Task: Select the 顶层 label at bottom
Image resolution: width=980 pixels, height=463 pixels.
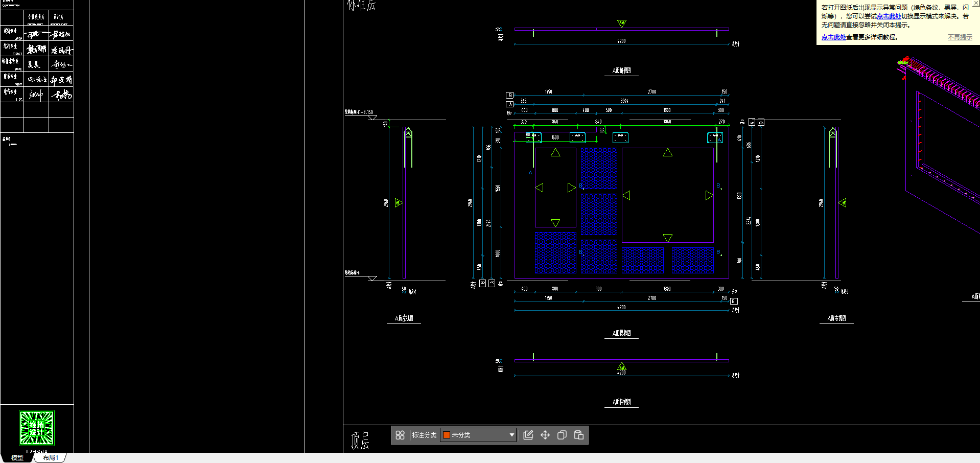Action: point(360,441)
